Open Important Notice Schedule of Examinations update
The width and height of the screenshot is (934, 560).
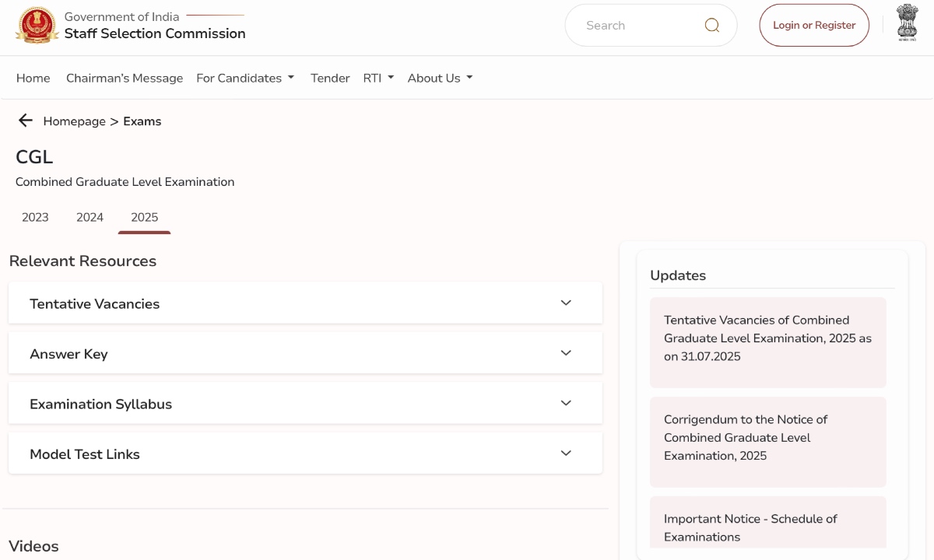click(767, 523)
